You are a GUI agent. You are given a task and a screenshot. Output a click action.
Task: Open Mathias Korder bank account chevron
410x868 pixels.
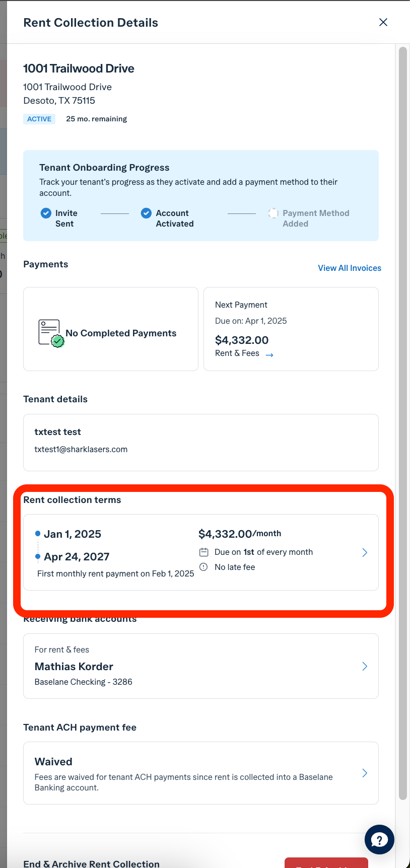[365, 666]
